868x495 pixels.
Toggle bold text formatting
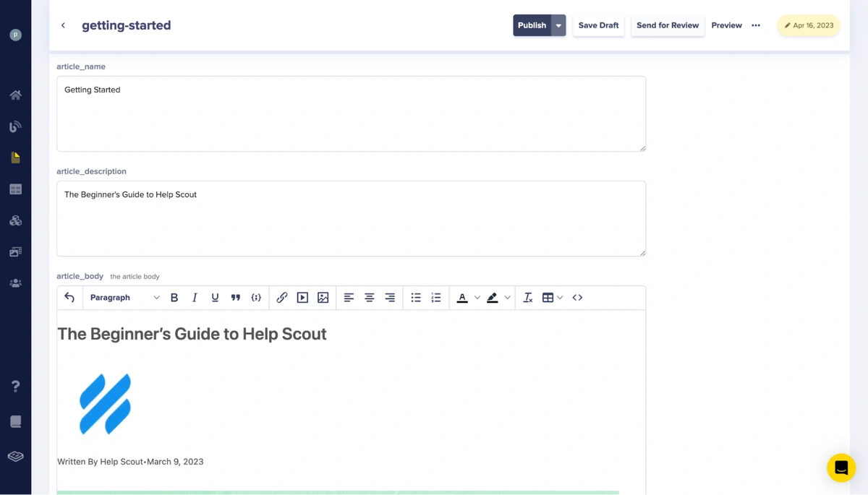click(174, 298)
